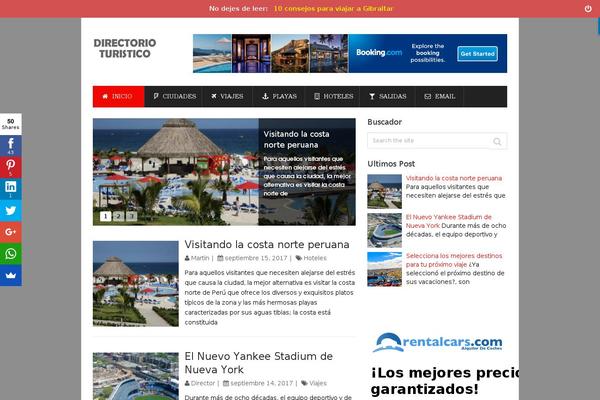Pin page with Pinterest sidebar icon
The height and width of the screenshot is (400, 600).
tap(11, 167)
